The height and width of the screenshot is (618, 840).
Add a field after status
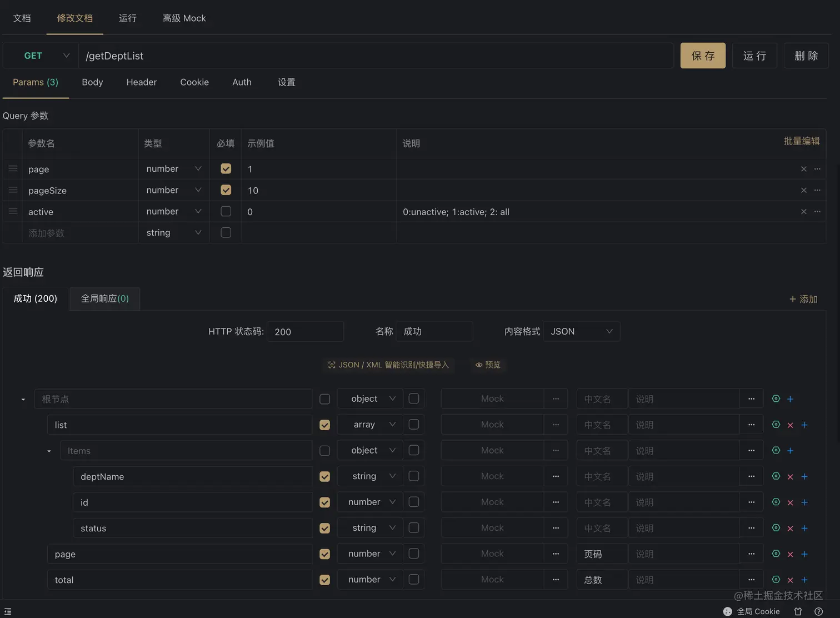click(x=804, y=529)
